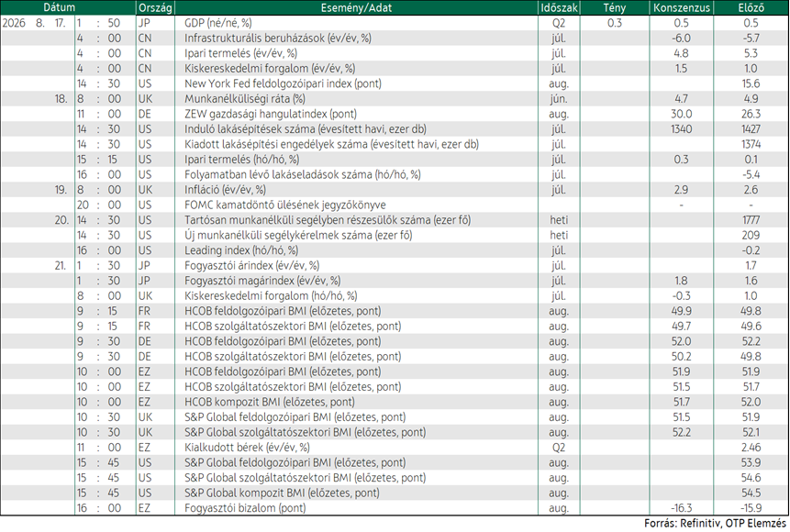The image size is (790, 532).
Task: Click the Tény value 0.3
Action: (x=615, y=23)
